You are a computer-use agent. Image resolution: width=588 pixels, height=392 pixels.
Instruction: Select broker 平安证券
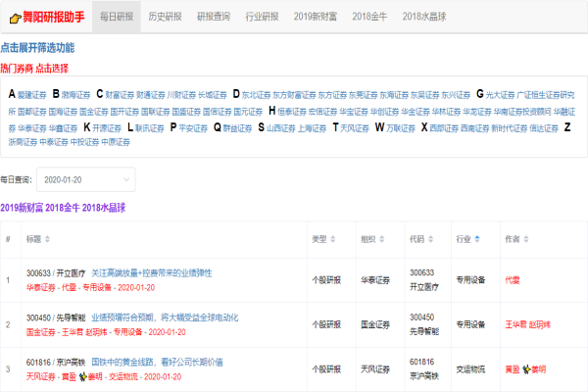click(x=193, y=128)
